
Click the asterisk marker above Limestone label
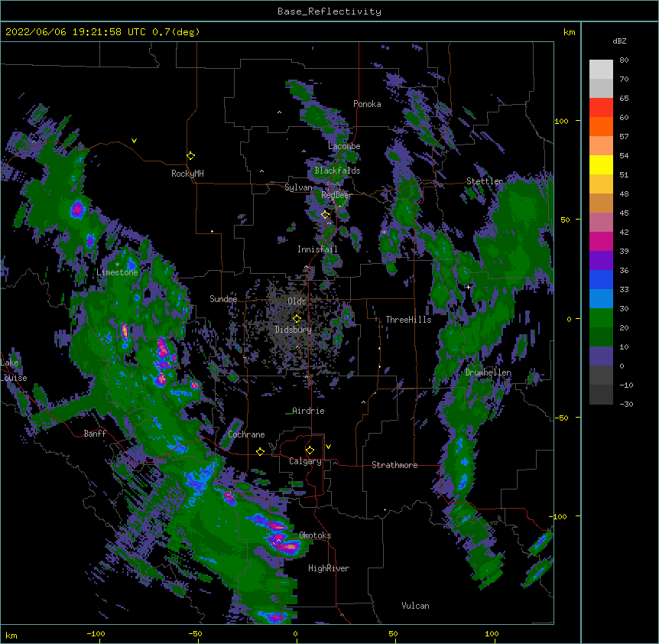[117, 265]
